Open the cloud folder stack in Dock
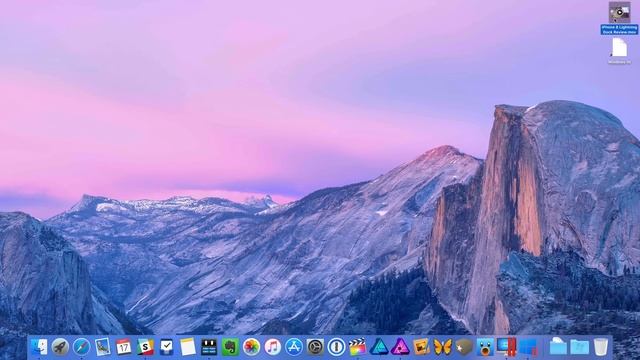Image resolution: width=640 pixels, height=360 pixels. 558,347
